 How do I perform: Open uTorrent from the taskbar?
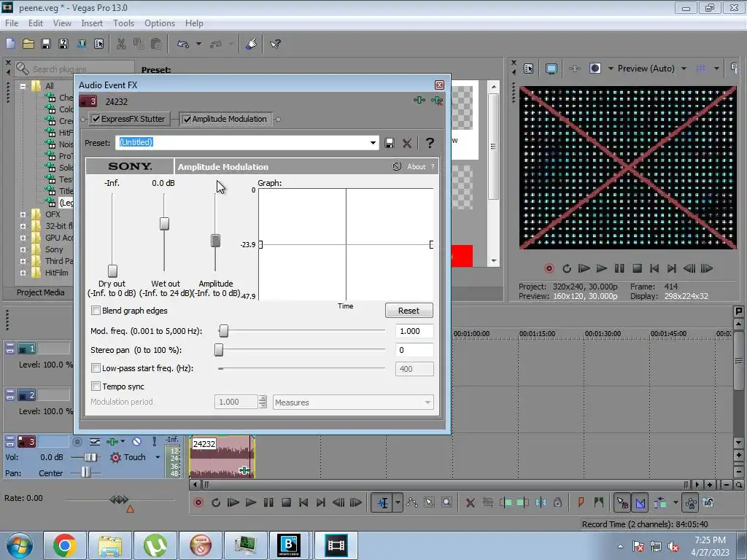155,545
